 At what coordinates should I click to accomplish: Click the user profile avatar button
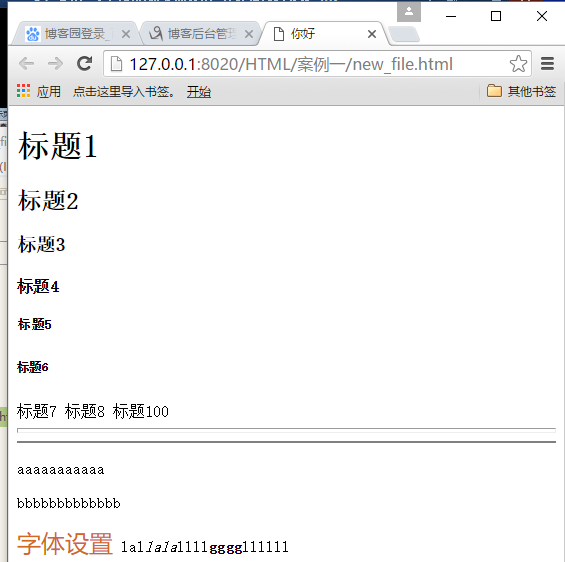coord(409,12)
